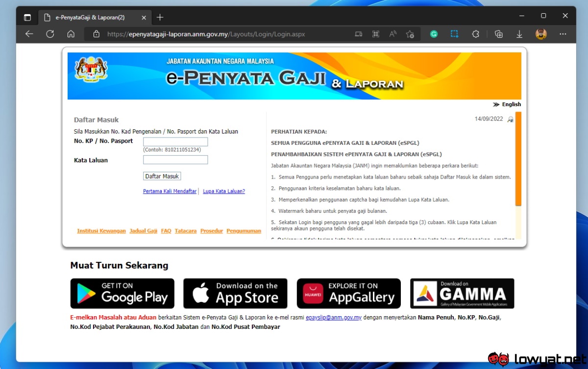Open the Google Play download badge
The height and width of the screenshot is (369, 588).
(x=122, y=293)
